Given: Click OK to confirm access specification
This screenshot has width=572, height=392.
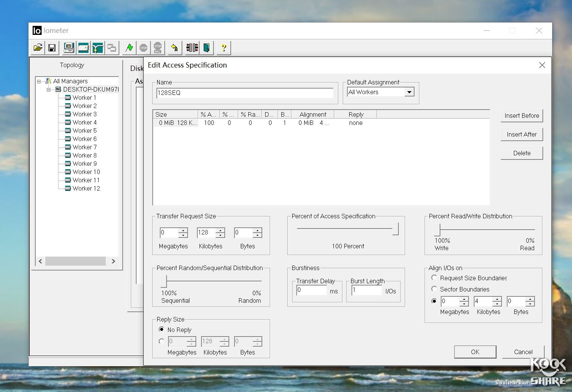Looking at the screenshot, I should coord(475,352).
